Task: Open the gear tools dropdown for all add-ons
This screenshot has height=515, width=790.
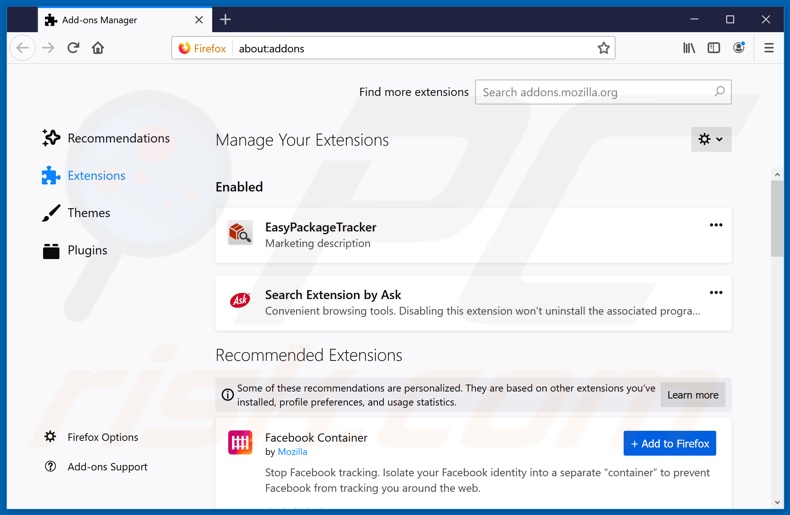Action: [711, 139]
